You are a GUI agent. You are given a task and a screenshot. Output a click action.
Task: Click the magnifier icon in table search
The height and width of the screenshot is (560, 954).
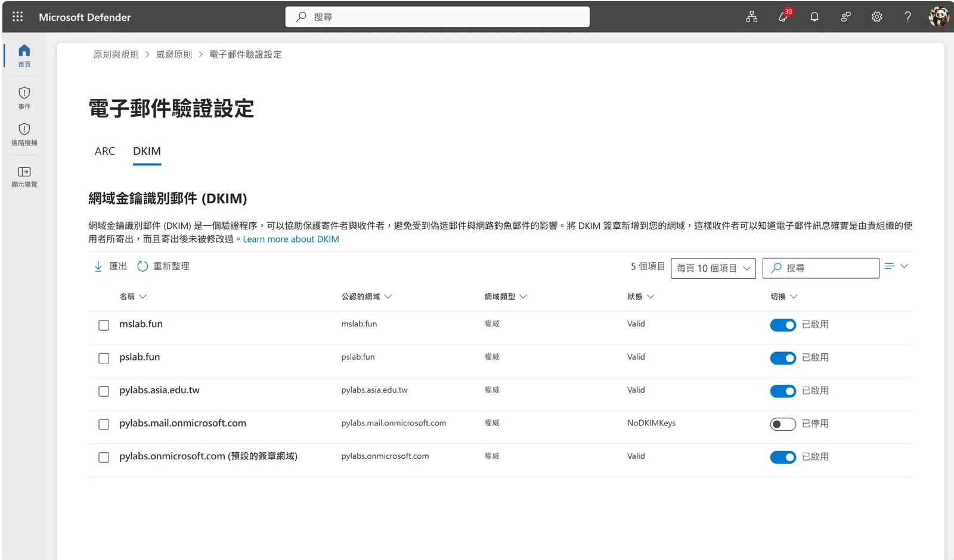point(776,268)
